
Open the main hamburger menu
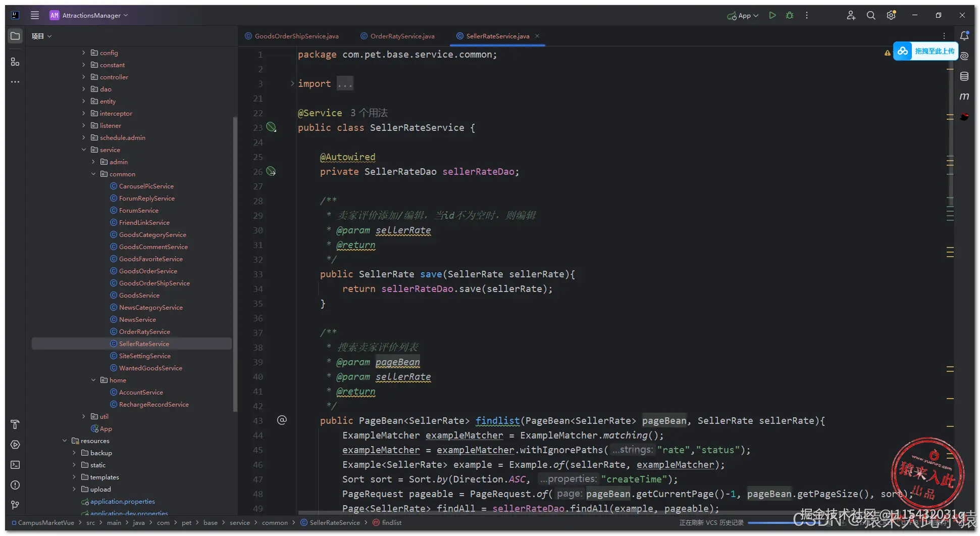35,15
